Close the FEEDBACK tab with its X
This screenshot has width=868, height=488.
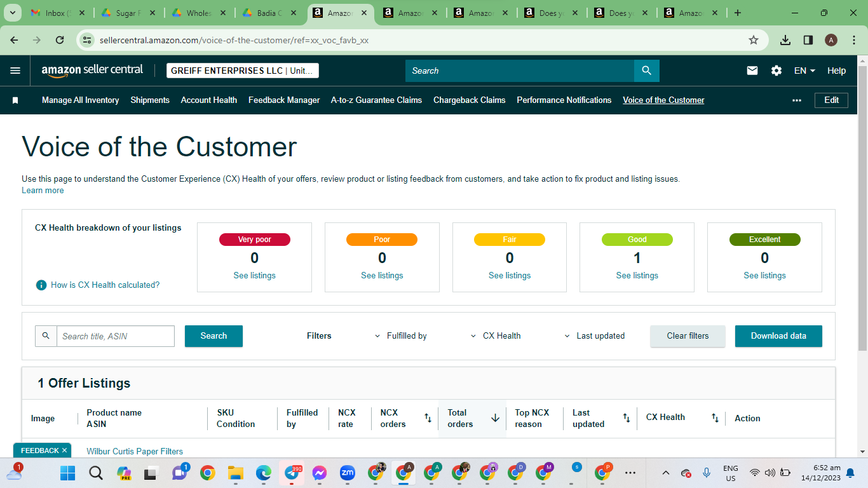click(x=64, y=451)
